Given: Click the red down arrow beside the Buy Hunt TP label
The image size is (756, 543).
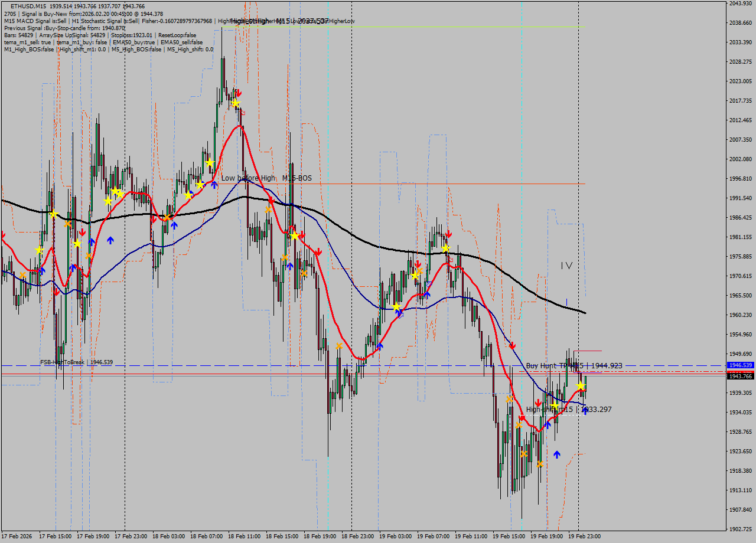Looking at the screenshot, I should 513,345.
